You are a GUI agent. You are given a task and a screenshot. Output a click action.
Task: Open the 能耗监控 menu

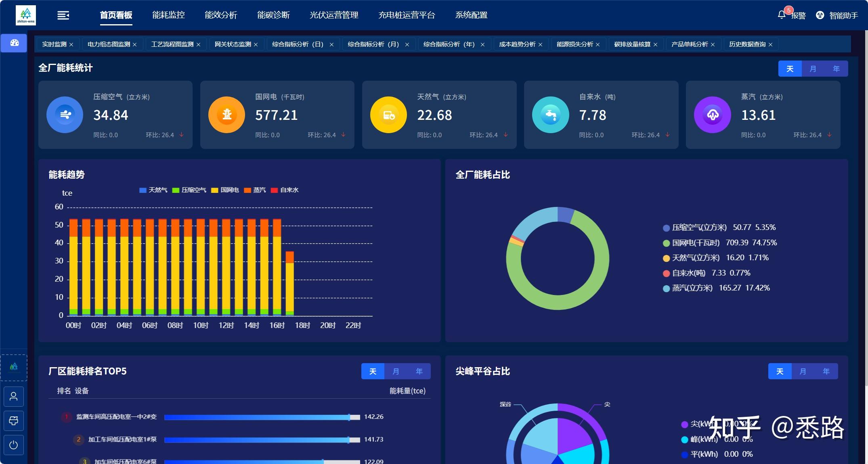tap(168, 15)
